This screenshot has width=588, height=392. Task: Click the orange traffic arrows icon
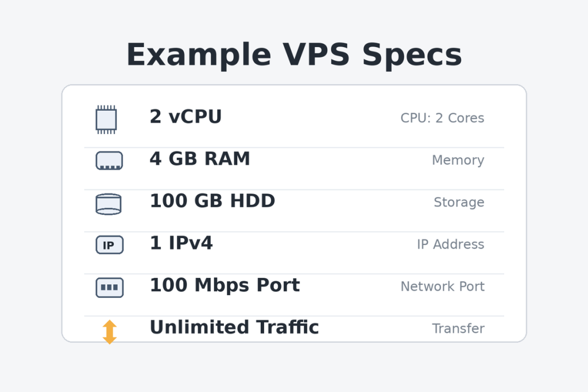[x=110, y=332]
